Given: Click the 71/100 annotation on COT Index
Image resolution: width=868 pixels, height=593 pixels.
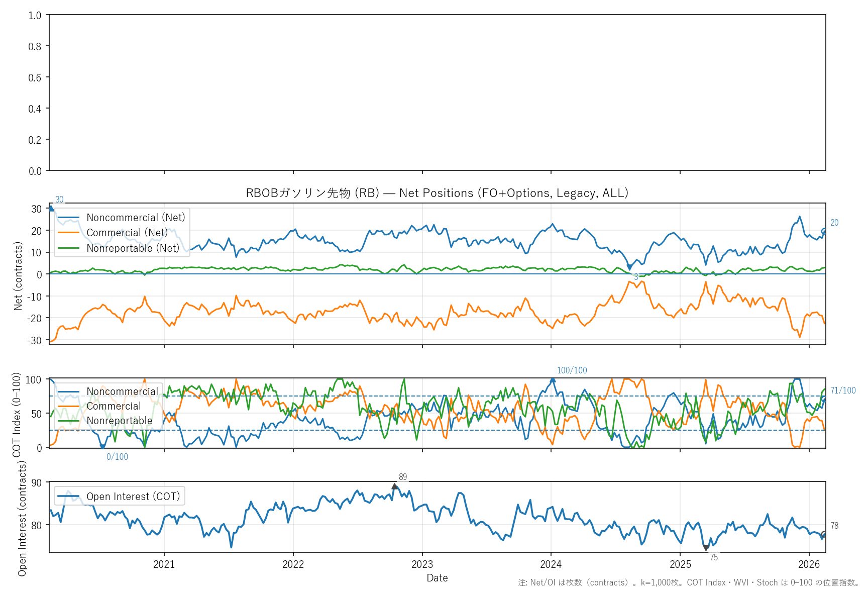Looking at the screenshot, I should tap(843, 390).
